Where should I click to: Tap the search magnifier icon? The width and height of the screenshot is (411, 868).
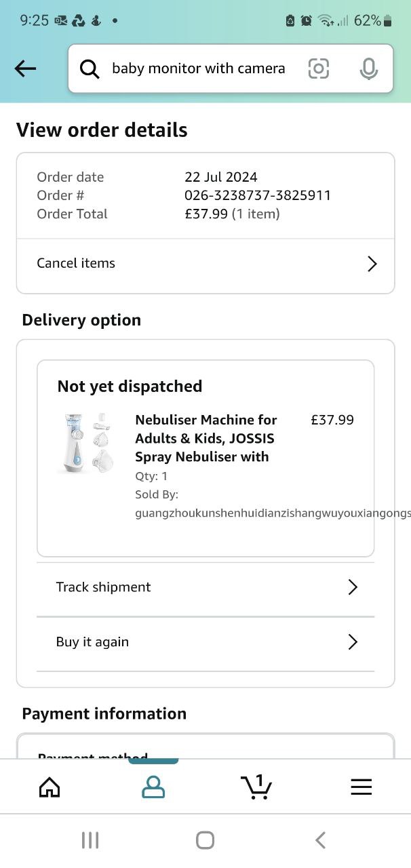(x=90, y=68)
